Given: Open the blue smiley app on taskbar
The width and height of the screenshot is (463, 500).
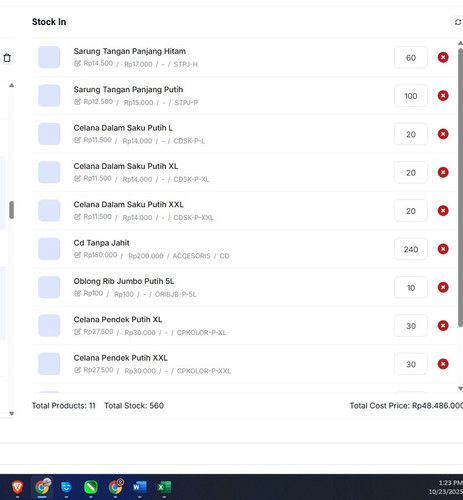Looking at the screenshot, I should (x=66, y=487).
